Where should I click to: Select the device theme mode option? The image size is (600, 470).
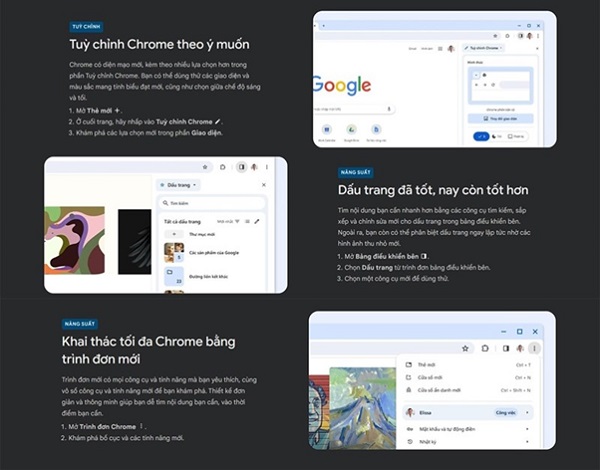click(x=516, y=136)
